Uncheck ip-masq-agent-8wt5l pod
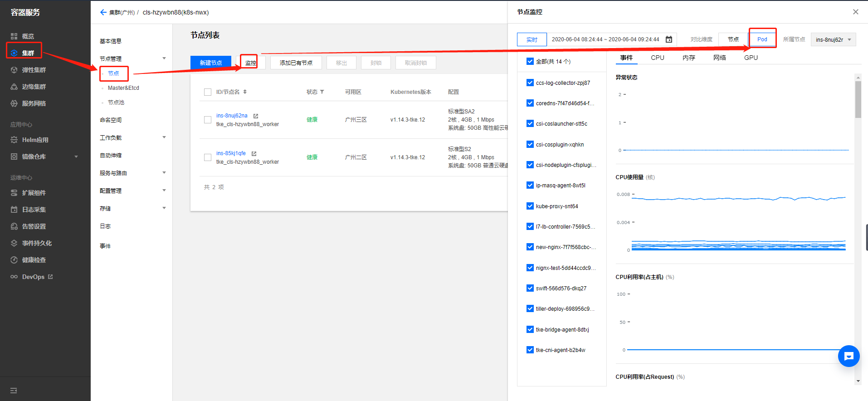The image size is (868, 401). tap(530, 185)
